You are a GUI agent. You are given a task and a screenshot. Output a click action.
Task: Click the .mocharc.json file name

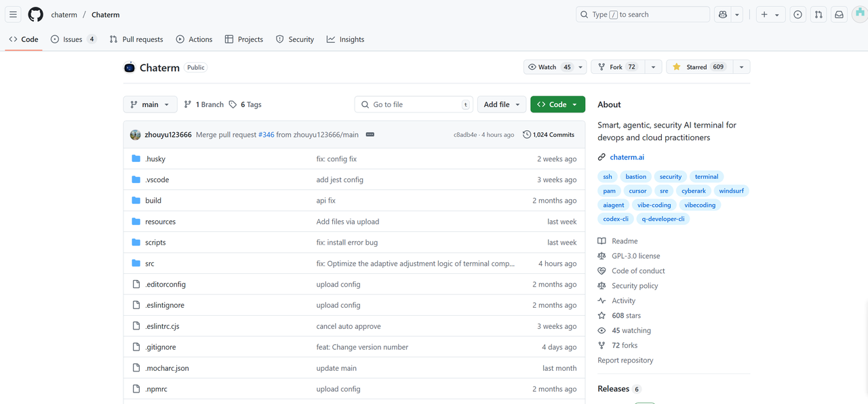pyautogui.click(x=167, y=368)
